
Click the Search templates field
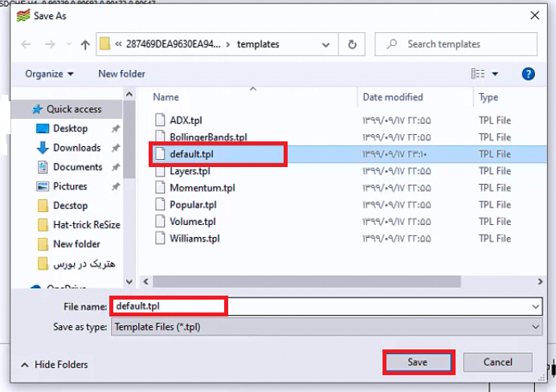pos(456,44)
